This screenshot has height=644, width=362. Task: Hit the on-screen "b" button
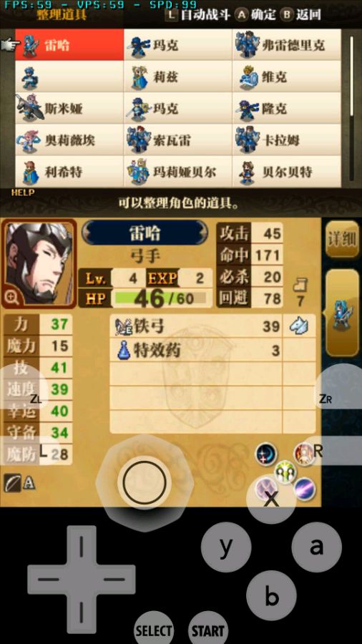pos(271,595)
